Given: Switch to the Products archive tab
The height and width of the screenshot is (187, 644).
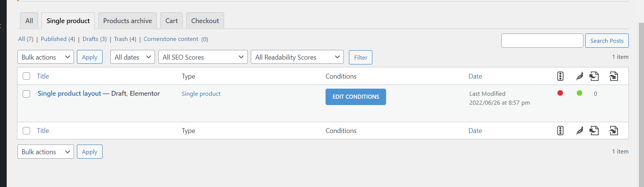Looking at the screenshot, I should [127, 21].
